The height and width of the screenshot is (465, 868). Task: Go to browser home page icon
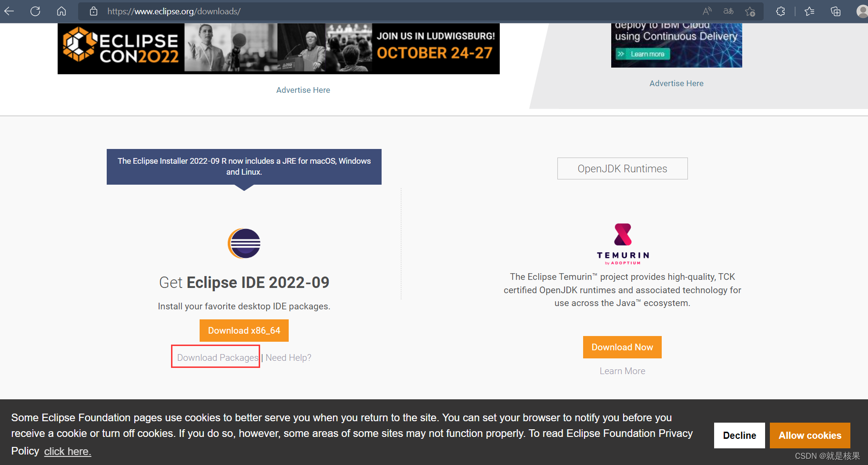pyautogui.click(x=61, y=11)
